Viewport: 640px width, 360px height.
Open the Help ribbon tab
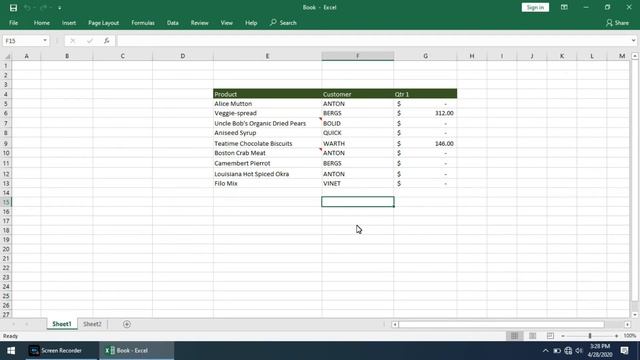click(x=251, y=23)
